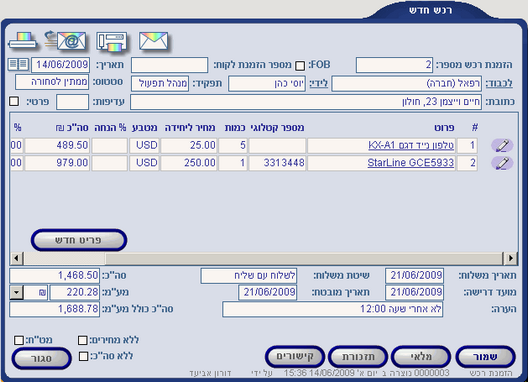Edit StarLine GCE5933 row pencil icon
528x382 pixels.
point(502,163)
